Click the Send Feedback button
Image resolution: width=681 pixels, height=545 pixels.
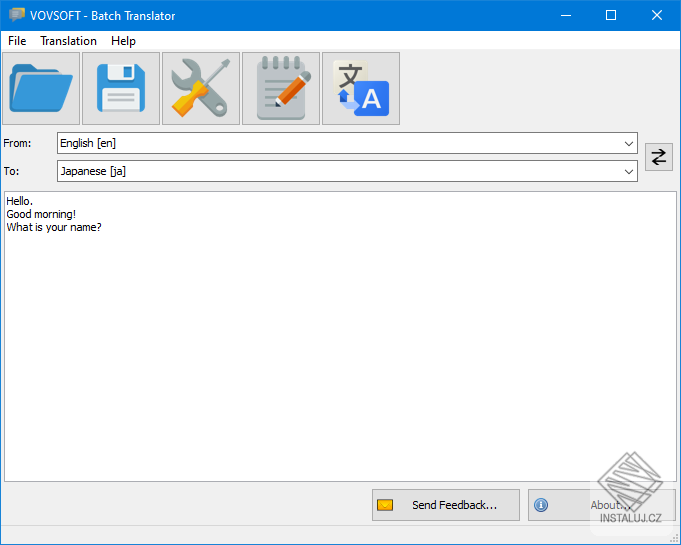[x=446, y=505]
